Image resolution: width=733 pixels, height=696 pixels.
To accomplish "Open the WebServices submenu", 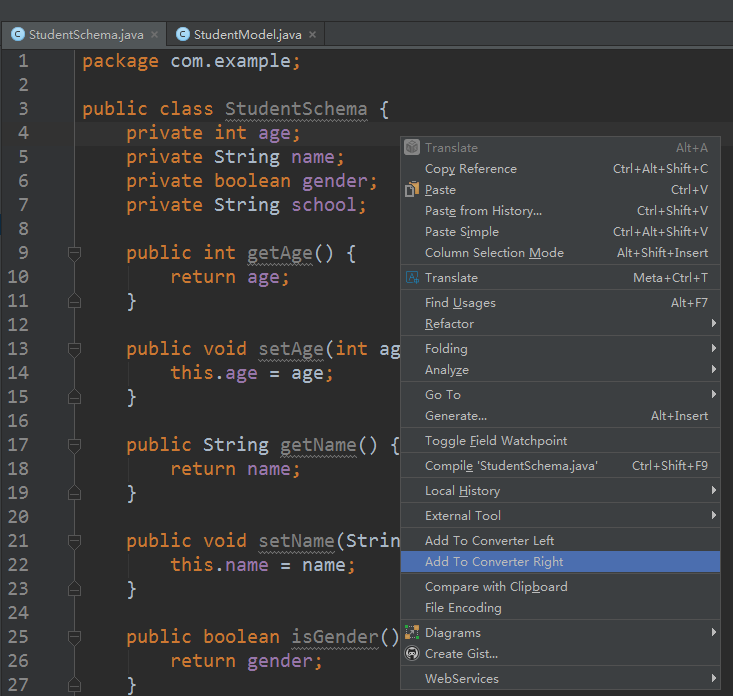I will (560, 678).
